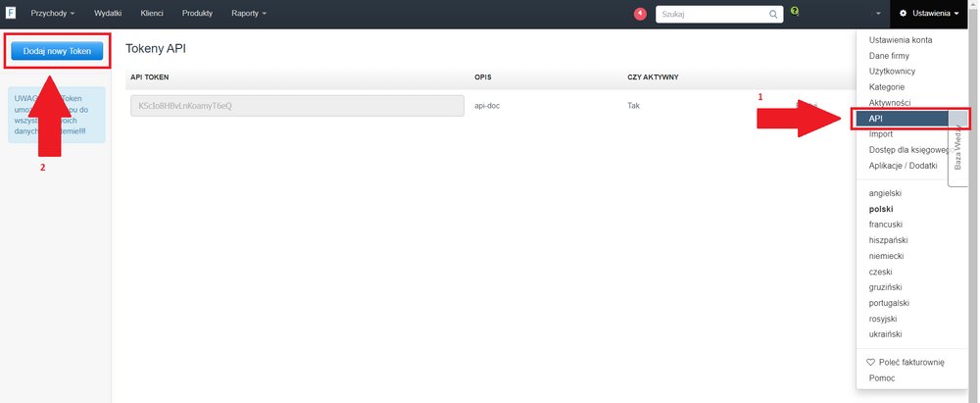
Task: Expand the Przychody dropdown menu
Action: point(53,14)
